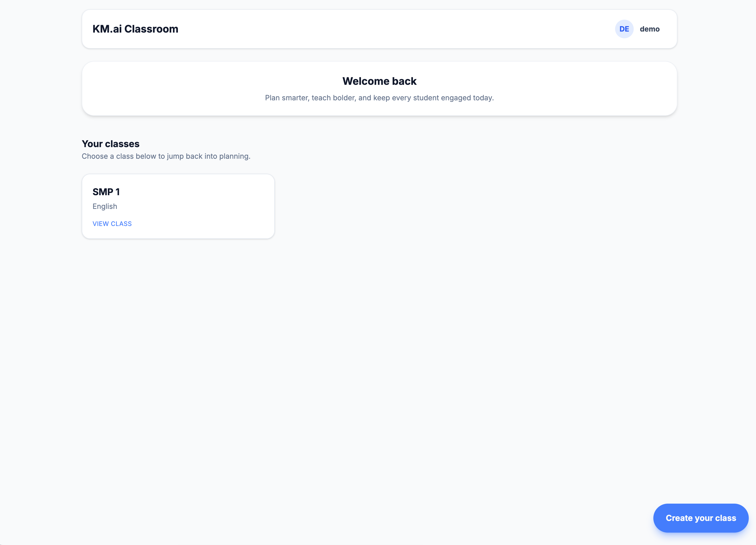Click the DE avatar circle
756x545 pixels.
(x=624, y=29)
